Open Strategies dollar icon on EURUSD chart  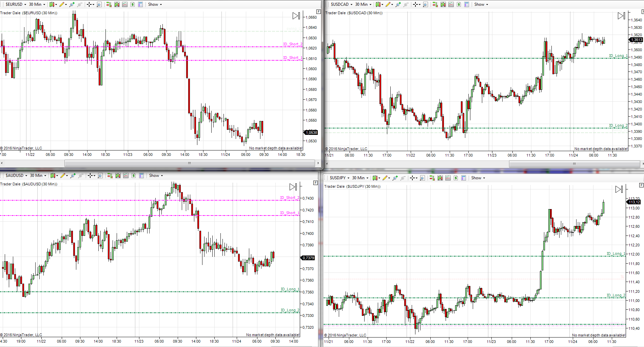click(133, 4)
